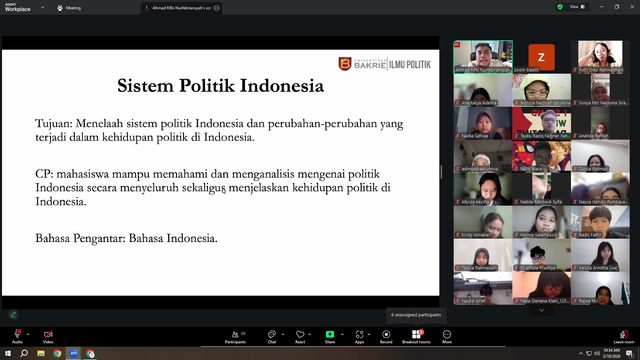Expand the Share options arrow
The image size is (640, 360).
tap(342, 334)
